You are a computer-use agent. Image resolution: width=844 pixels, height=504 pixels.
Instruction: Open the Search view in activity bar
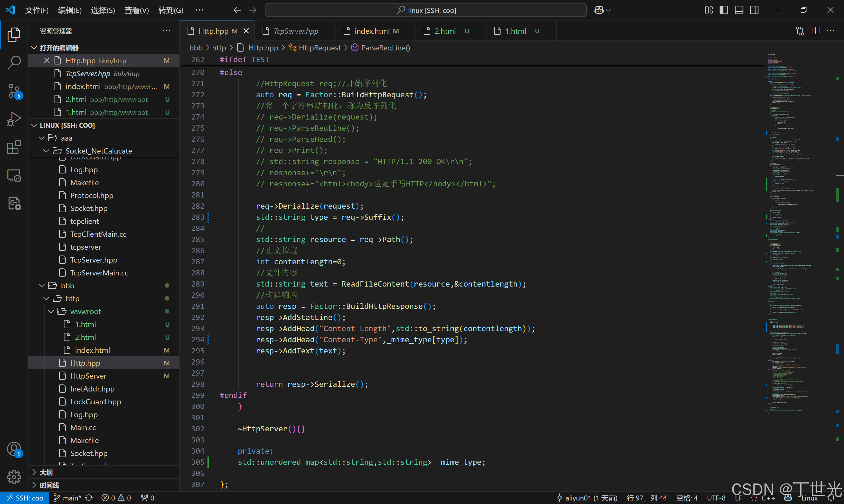[x=14, y=62]
